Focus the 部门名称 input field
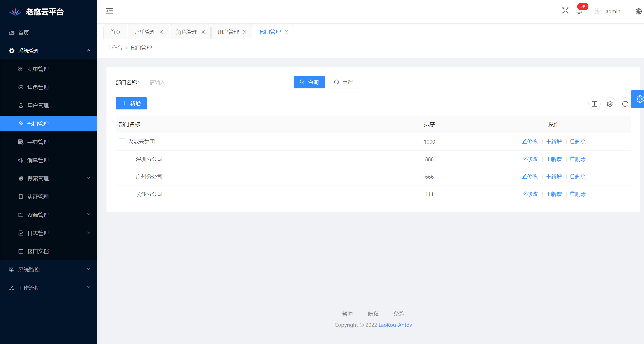The height and width of the screenshot is (344, 644). pos(210,82)
